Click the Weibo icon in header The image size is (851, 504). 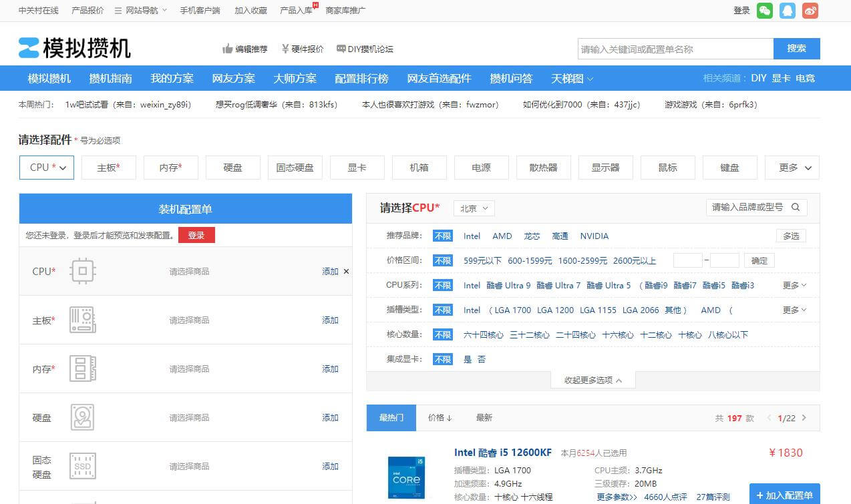(x=810, y=11)
